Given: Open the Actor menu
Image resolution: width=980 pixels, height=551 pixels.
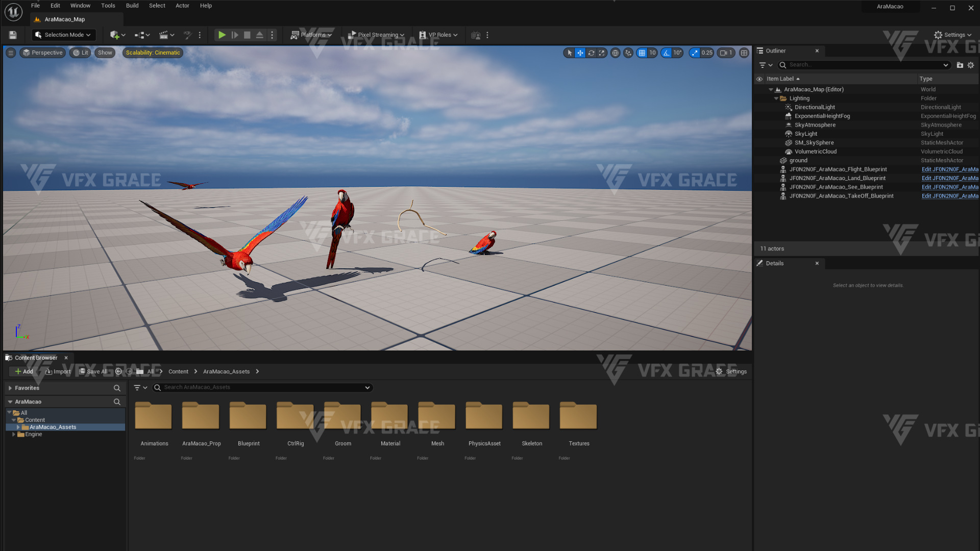Looking at the screenshot, I should (x=182, y=6).
